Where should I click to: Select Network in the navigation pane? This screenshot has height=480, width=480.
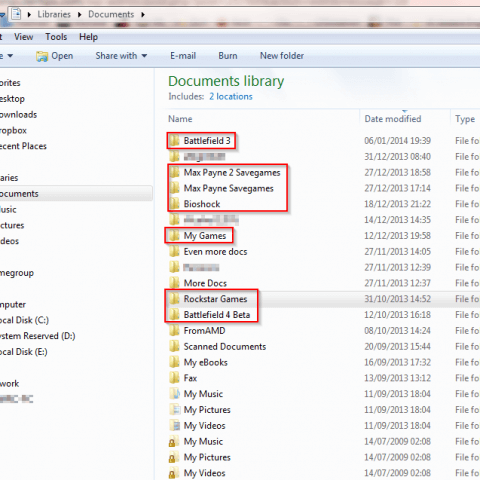click(x=9, y=384)
